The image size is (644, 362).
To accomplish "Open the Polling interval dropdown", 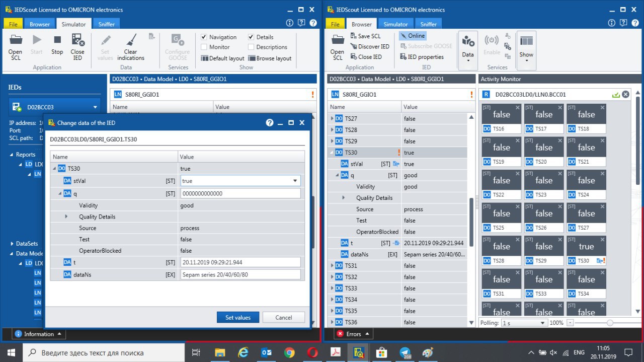I will tap(542, 323).
